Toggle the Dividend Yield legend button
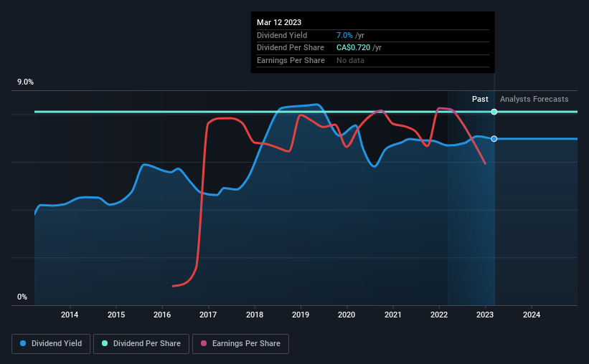The image size is (589, 364). [51, 344]
